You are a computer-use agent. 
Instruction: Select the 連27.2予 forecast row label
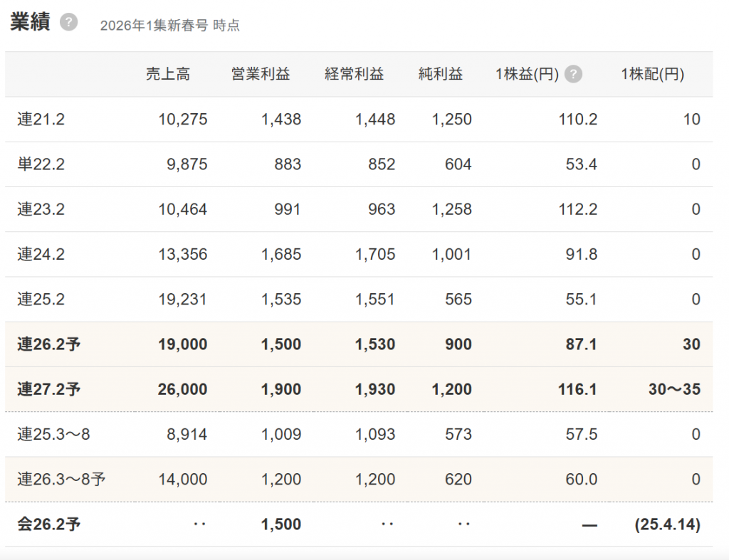[49, 389]
